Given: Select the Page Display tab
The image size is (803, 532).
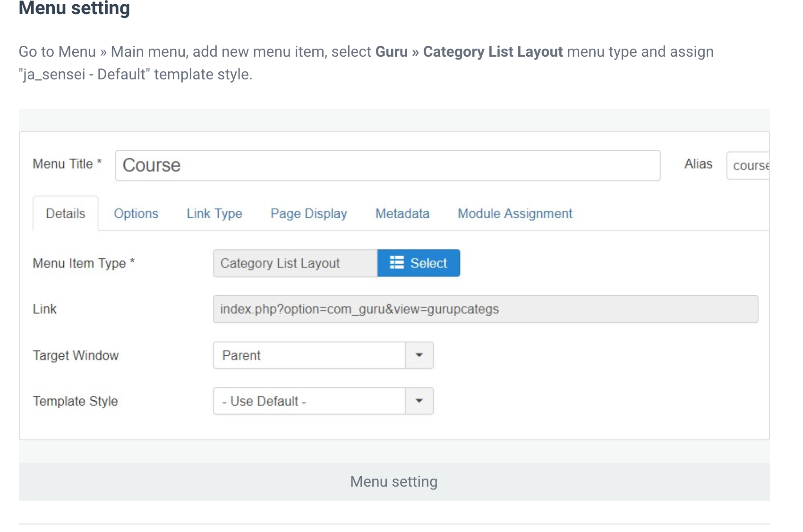Looking at the screenshot, I should coord(308,214).
